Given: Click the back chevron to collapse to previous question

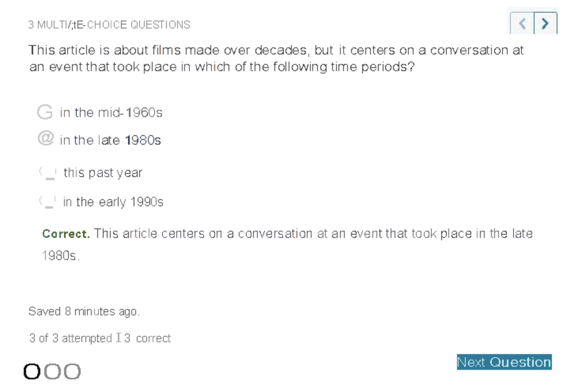Looking at the screenshot, I should tap(522, 22).
